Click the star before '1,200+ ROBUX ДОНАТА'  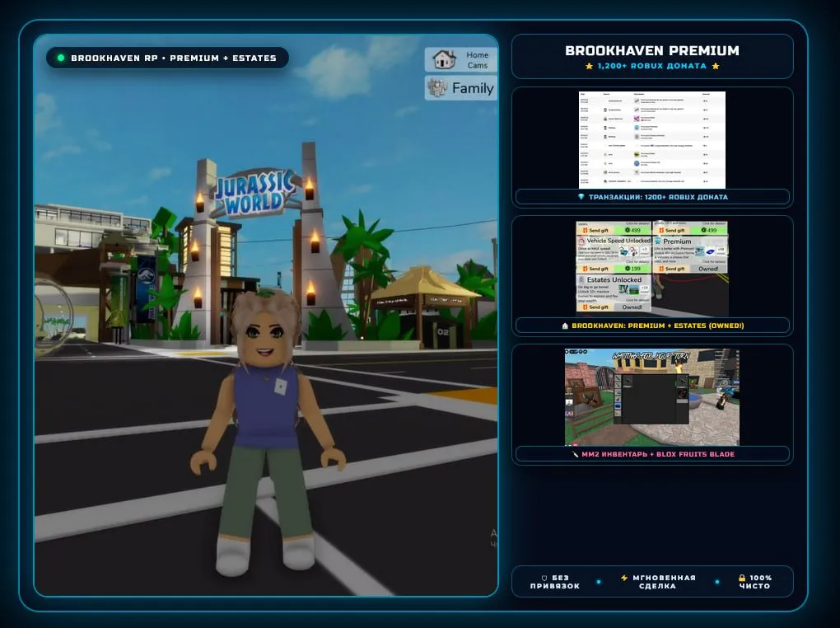pyautogui.click(x=590, y=66)
